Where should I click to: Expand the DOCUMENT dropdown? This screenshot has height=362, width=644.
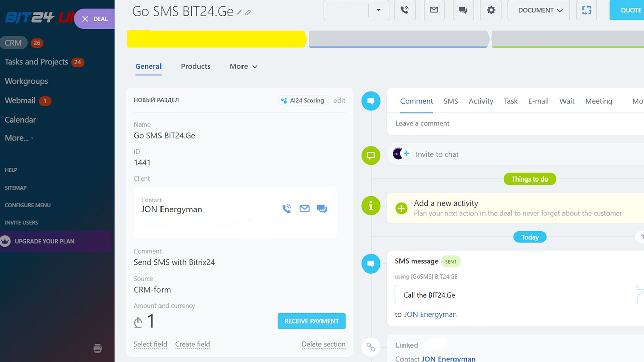(x=538, y=10)
